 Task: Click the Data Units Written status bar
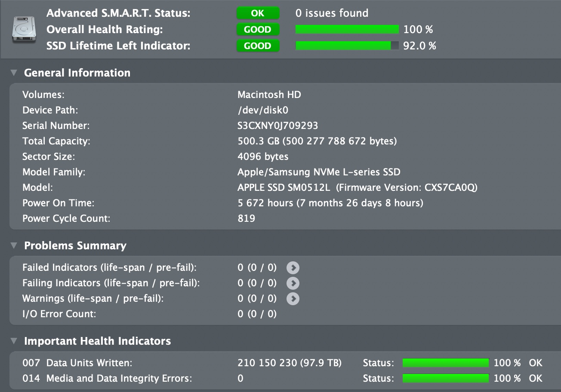click(445, 363)
